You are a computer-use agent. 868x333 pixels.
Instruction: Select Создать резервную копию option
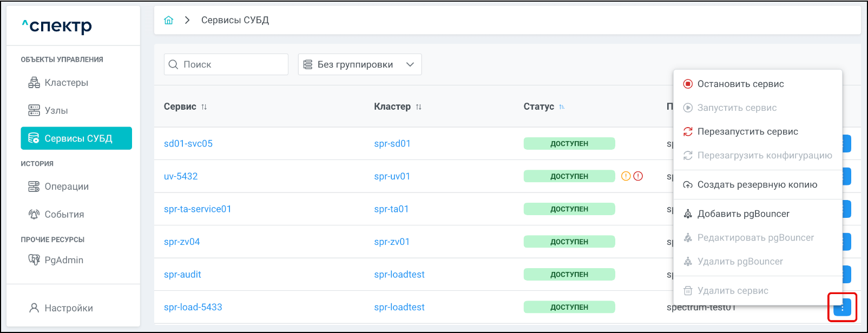click(757, 184)
